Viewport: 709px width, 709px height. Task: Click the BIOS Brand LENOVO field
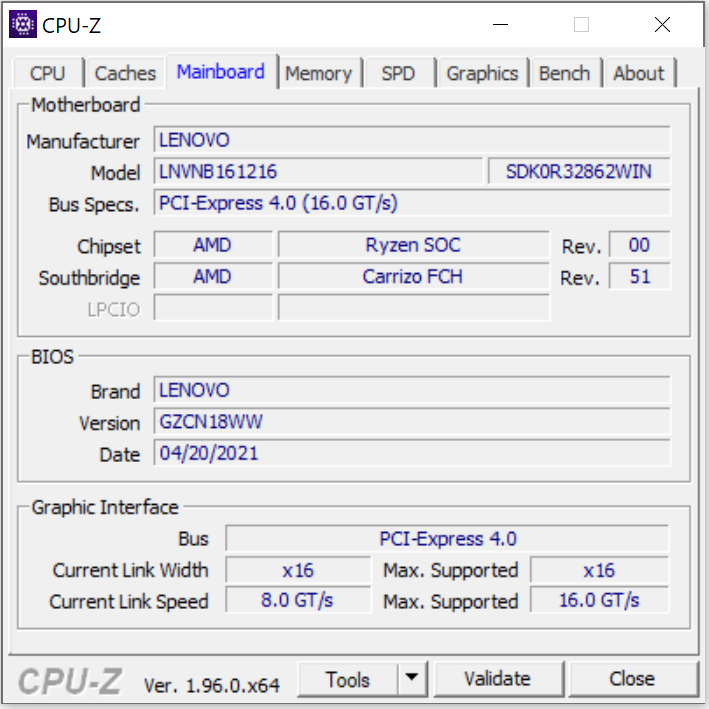[412, 390]
